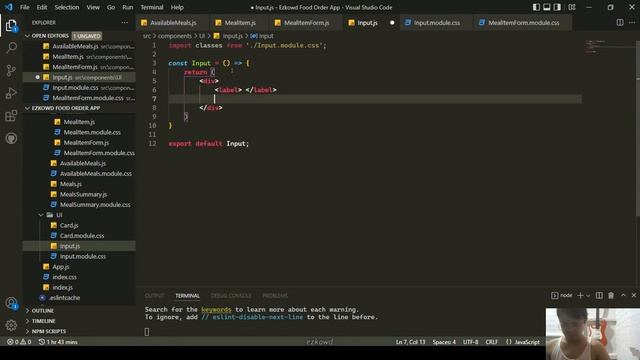The image size is (640, 360).
Task: Toggle bottom panel layout icon
Action: (547, 7)
